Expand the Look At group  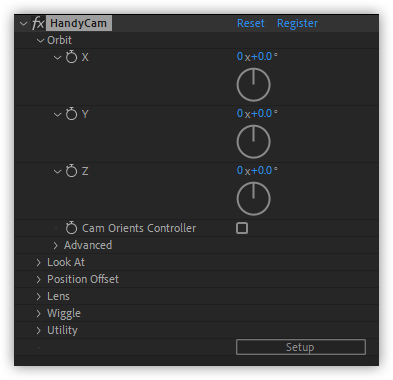(x=39, y=263)
